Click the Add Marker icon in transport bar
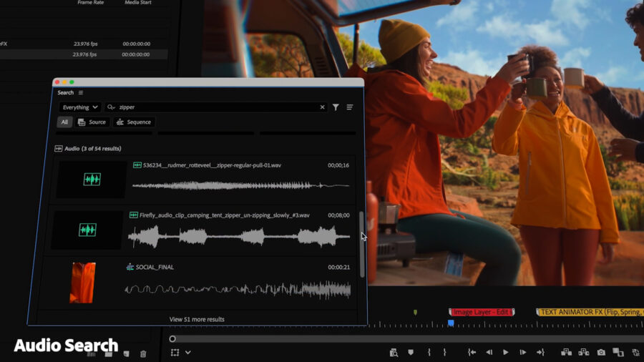Image resolution: width=644 pixels, height=362 pixels. click(411, 352)
